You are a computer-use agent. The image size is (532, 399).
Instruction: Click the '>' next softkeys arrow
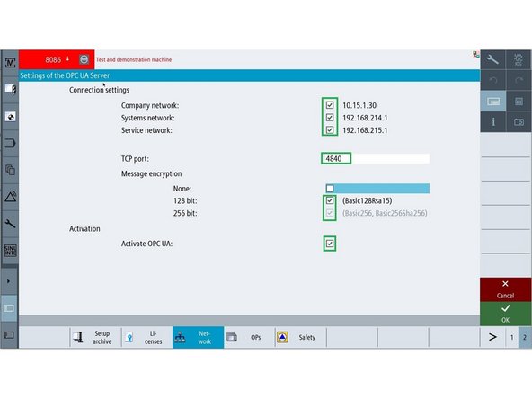pyautogui.click(x=492, y=337)
